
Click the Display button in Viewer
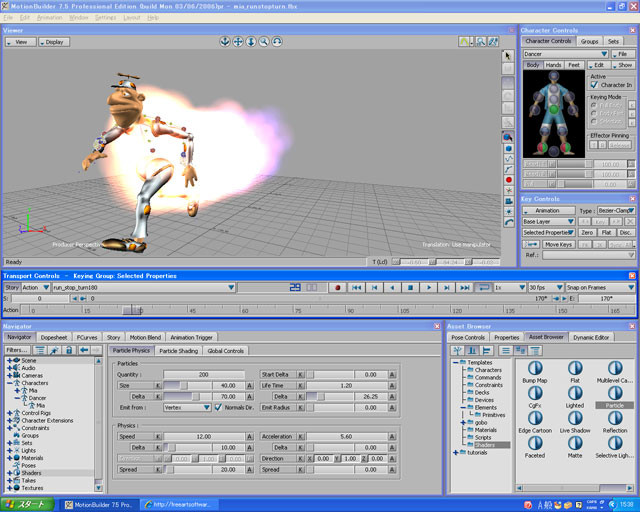tap(54, 42)
